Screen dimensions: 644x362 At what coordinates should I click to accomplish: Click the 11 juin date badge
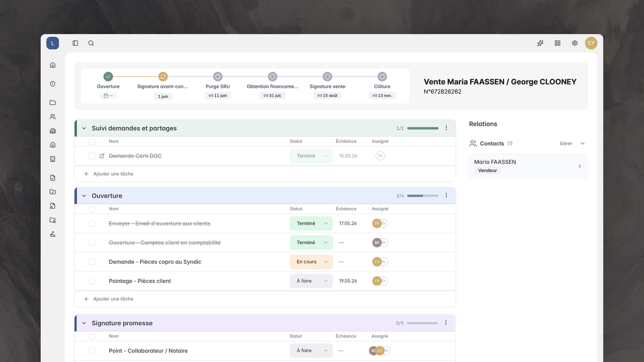point(218,95)
